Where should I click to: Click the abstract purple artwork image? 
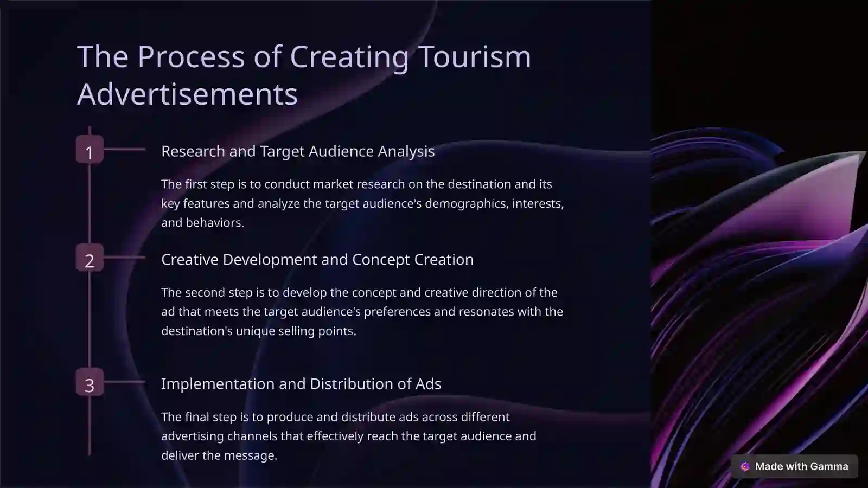pyautogui.click(x=759, y=244)
